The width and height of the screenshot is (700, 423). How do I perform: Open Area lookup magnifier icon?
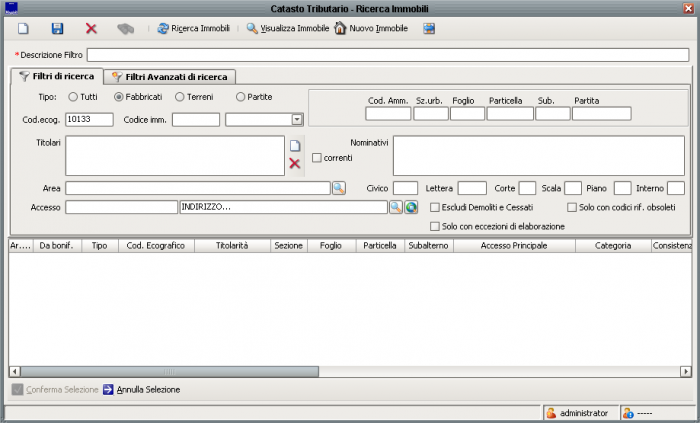(x=338, y=188)
